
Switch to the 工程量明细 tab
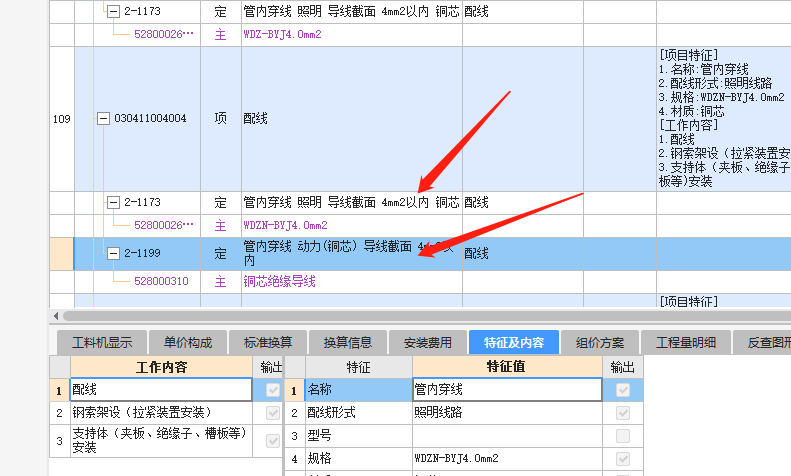pyautogui.click(x=686, y=343)
